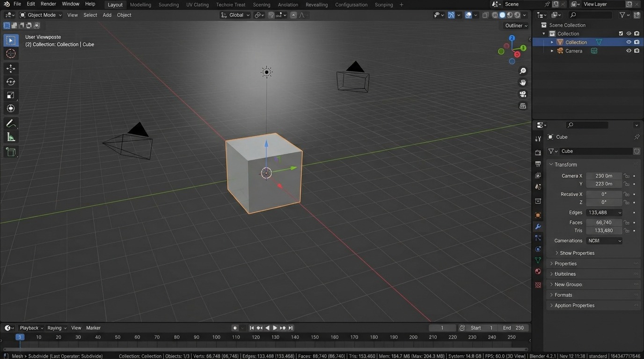The width and height of the screenshot is (644, 359).
Task: Open the Playback dropdown in timeline
Action: [31, 328]
